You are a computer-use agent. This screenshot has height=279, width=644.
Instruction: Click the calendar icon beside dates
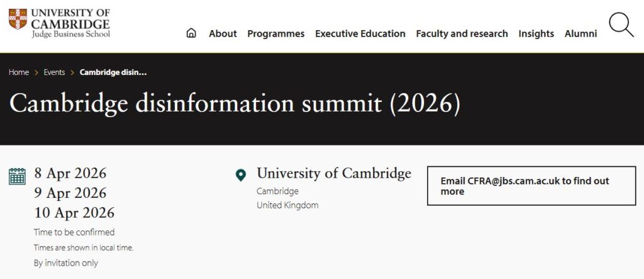pos(17,176)
